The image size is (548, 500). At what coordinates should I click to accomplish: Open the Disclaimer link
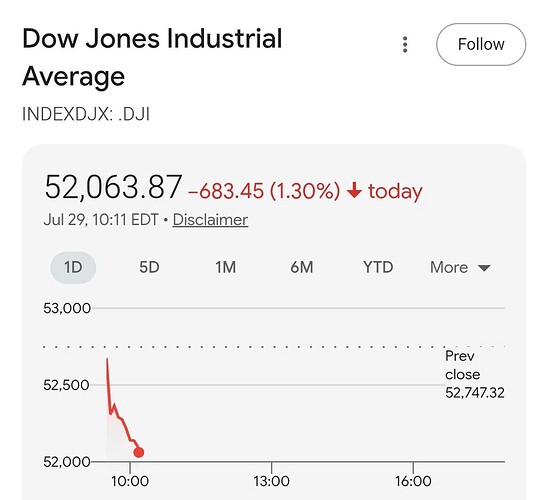(210, 220)
